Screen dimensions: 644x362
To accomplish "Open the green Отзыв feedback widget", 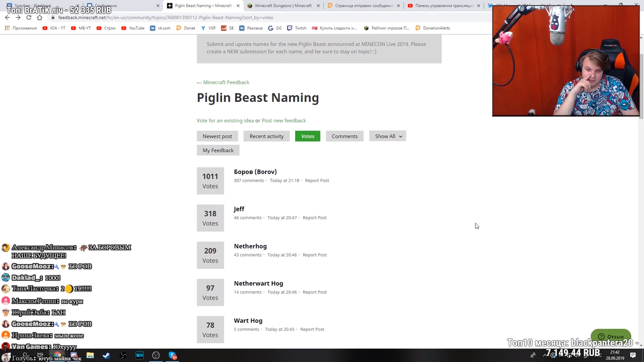I will pyautogui.click(x=611, y=337).
